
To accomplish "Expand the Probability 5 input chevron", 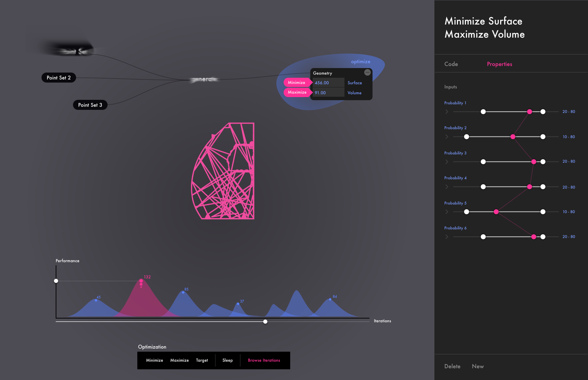I will click(x=447, y=212).
